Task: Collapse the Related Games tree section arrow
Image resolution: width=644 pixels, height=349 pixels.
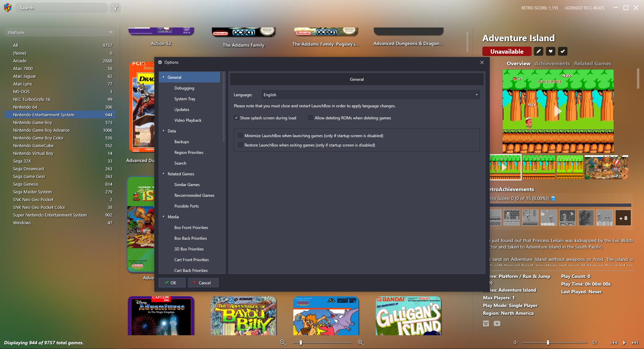Action: [163, 174]
